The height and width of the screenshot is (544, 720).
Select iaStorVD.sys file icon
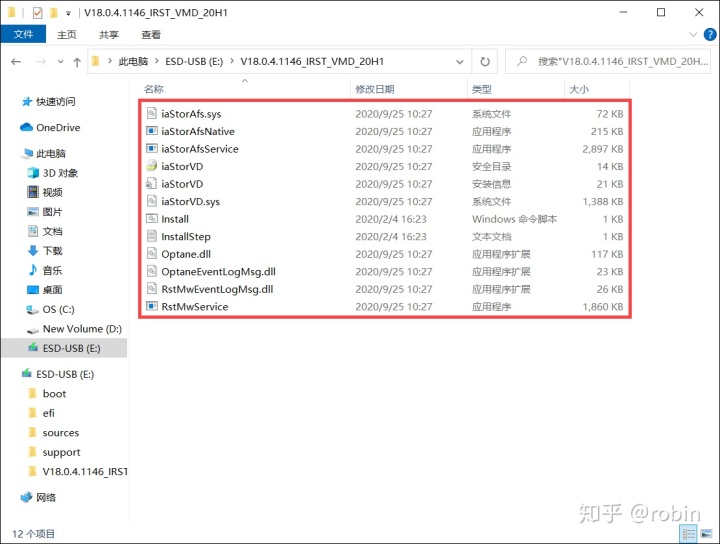pos(152,201)
